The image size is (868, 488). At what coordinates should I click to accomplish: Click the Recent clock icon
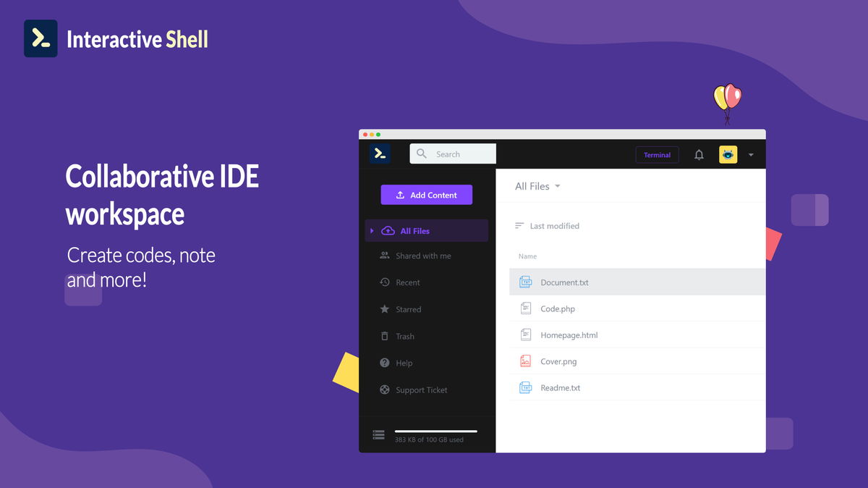pyautogui.click(x=385, y=282)
